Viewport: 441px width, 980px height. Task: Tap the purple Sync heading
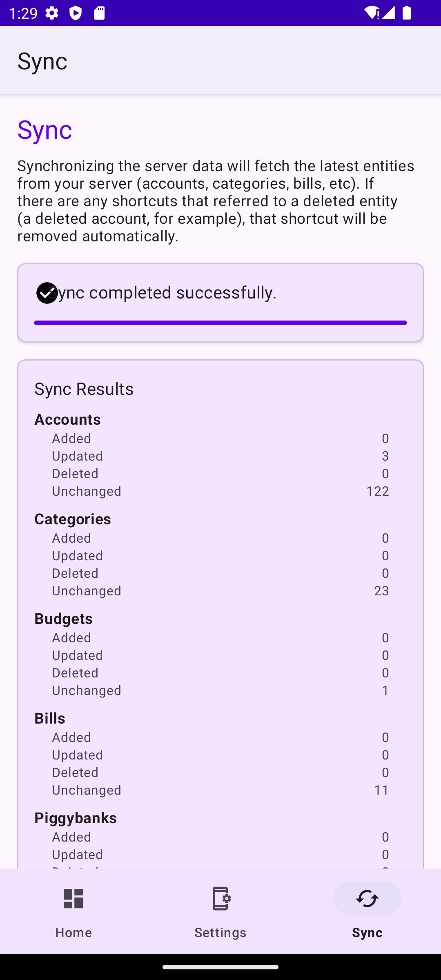coord(45,130)
